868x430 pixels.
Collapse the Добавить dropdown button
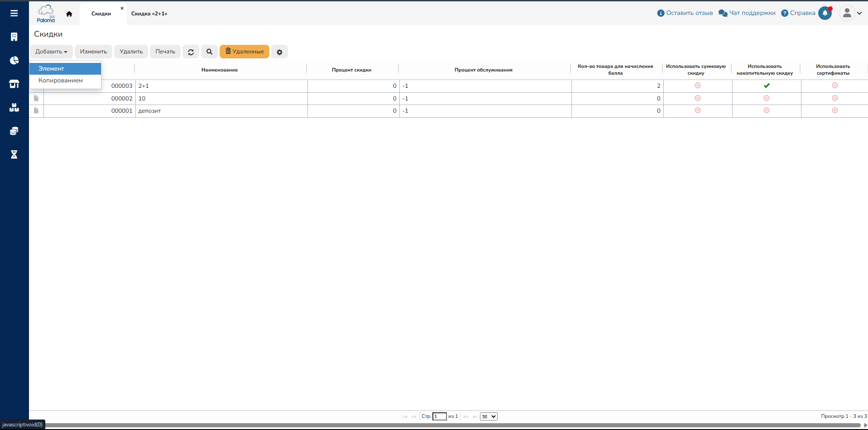[x=51, y=52]
